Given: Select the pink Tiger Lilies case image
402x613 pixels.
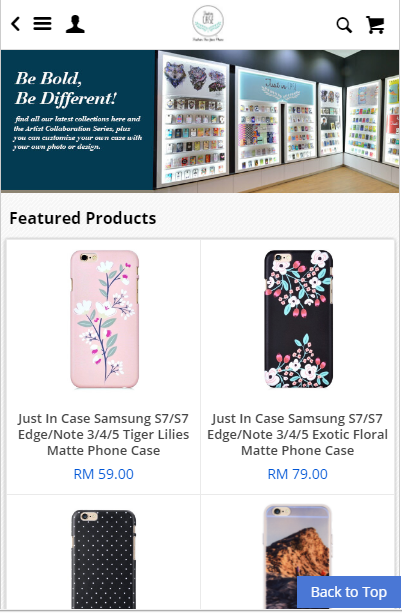Looking at the screenshot, I should (104, 319).
